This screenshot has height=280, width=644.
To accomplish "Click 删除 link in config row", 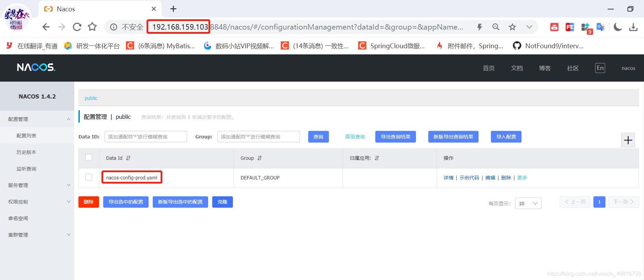I will pos(506,178).
